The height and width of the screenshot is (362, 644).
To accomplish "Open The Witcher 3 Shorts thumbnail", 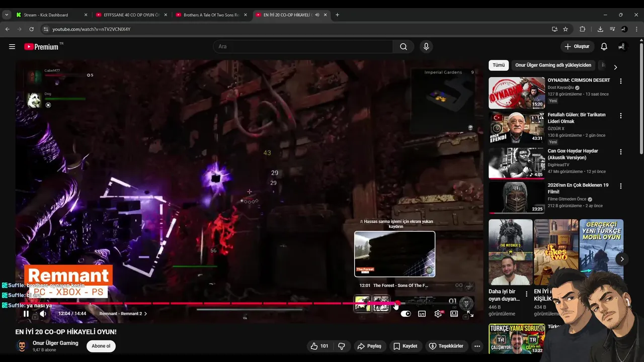I will coord(510,252).
